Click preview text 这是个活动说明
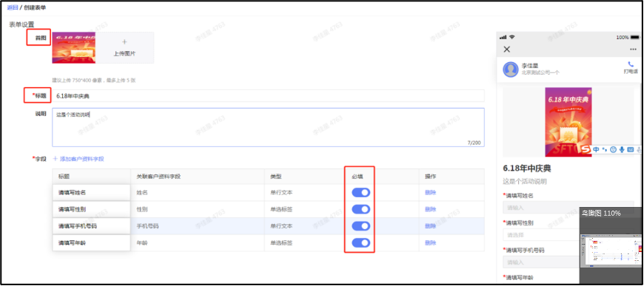This screenshot has width=644, height=286. point(525,181)
